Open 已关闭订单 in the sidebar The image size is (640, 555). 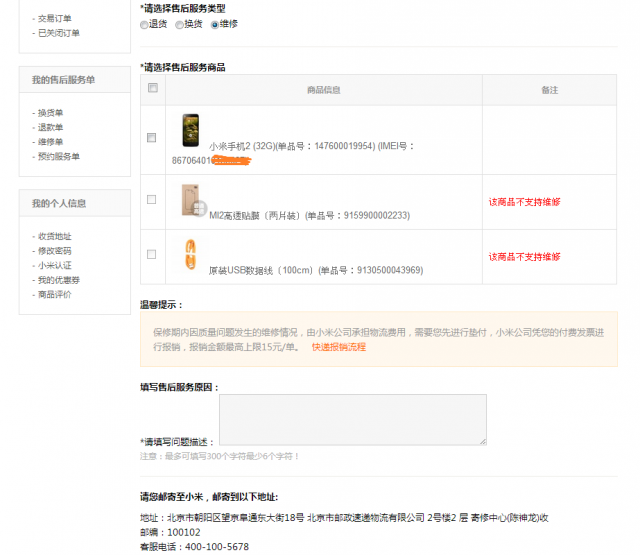(59, 33)
